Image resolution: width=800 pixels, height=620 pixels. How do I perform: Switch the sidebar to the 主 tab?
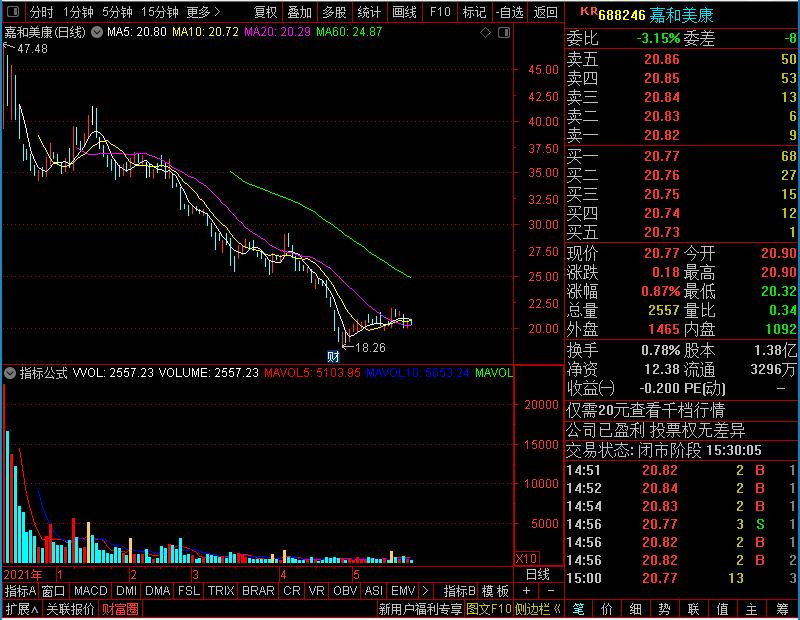(x=752, y=609)
